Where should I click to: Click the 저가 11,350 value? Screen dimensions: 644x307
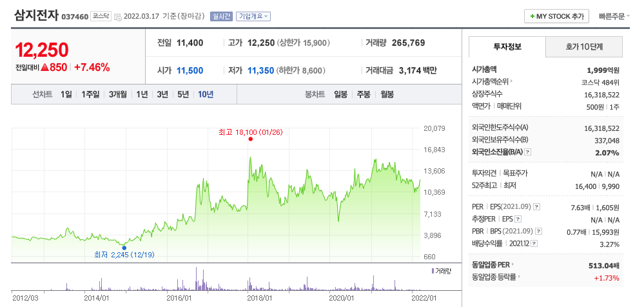[x=260, y=71]
